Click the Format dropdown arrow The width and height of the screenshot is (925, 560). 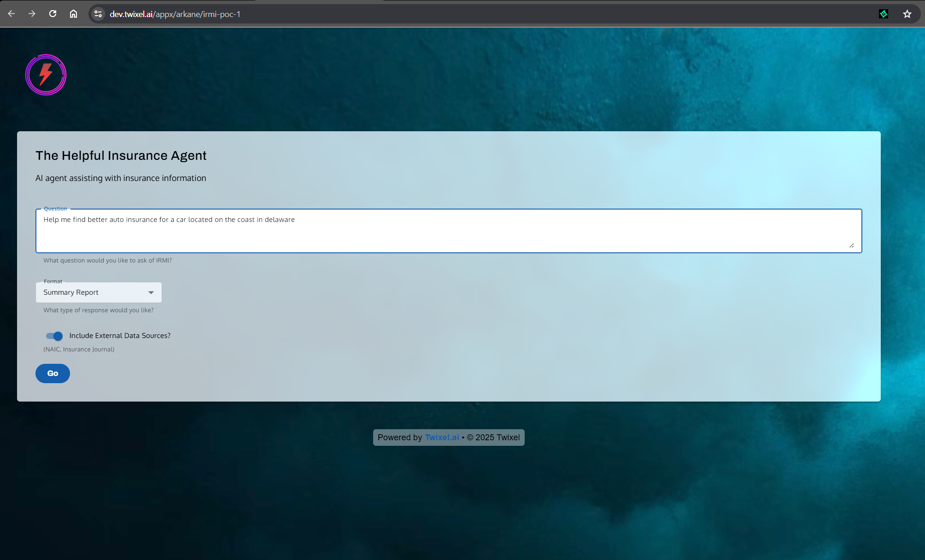(151, 292)
